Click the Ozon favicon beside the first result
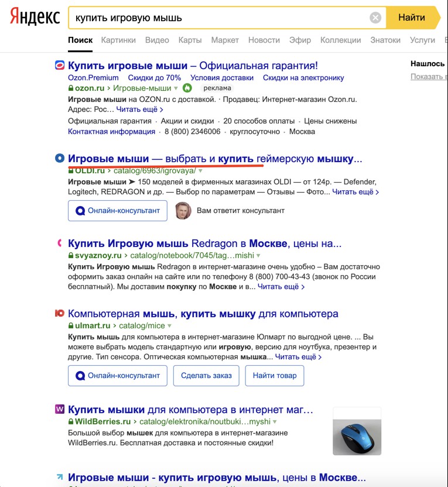Image resolution: width=448 pixels, height=487 pixels. (60, 65)
